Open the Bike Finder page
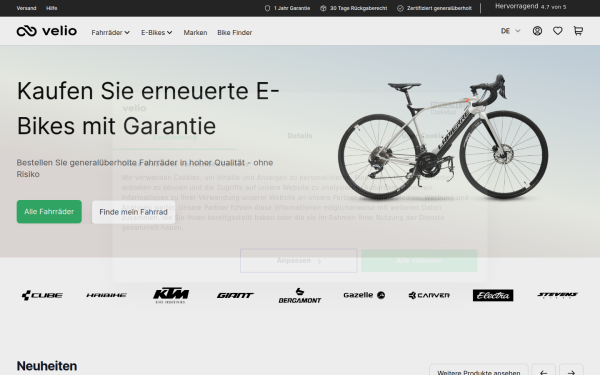This screenshot has width=600, height=375. point(235,33)
